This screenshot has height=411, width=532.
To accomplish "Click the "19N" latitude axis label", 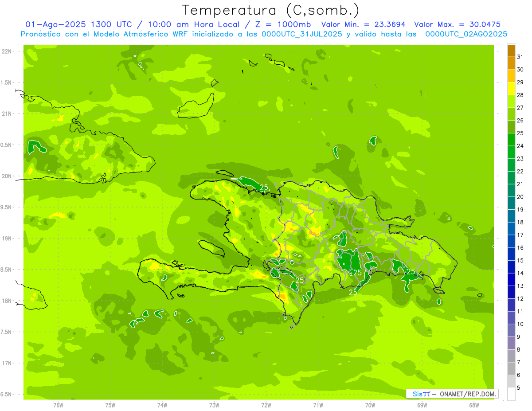I will [x=6, y=239].
